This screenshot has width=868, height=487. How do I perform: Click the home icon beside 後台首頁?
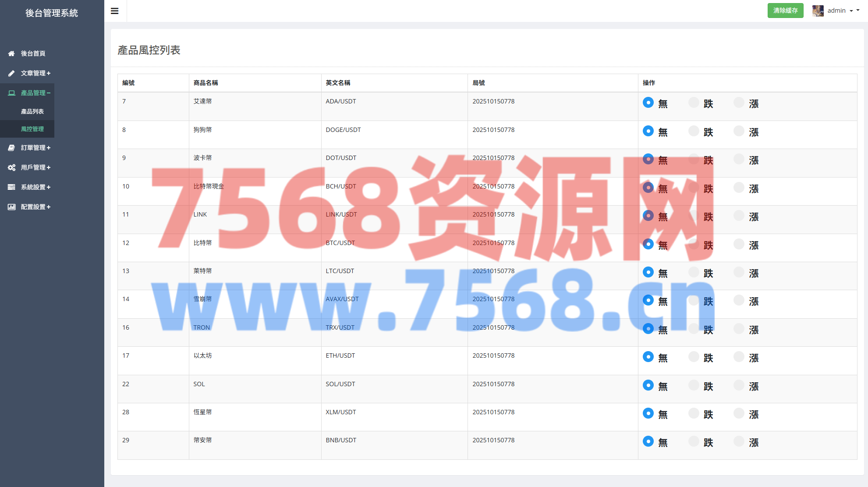(11, 53)
